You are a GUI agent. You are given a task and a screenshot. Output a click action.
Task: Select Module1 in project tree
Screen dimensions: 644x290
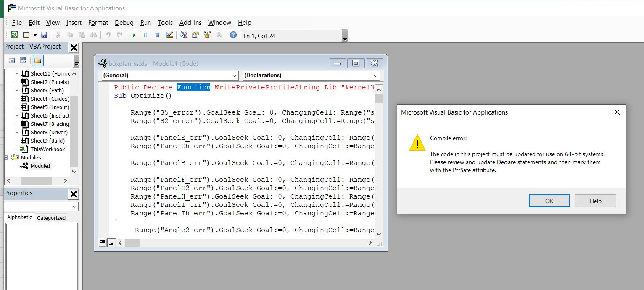[40, 166]
